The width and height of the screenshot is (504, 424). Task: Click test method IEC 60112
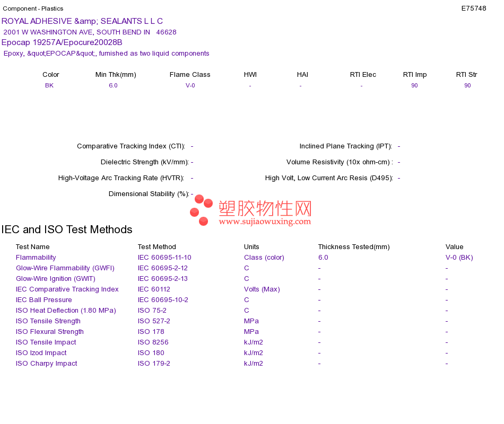click(x=154, y=289)
